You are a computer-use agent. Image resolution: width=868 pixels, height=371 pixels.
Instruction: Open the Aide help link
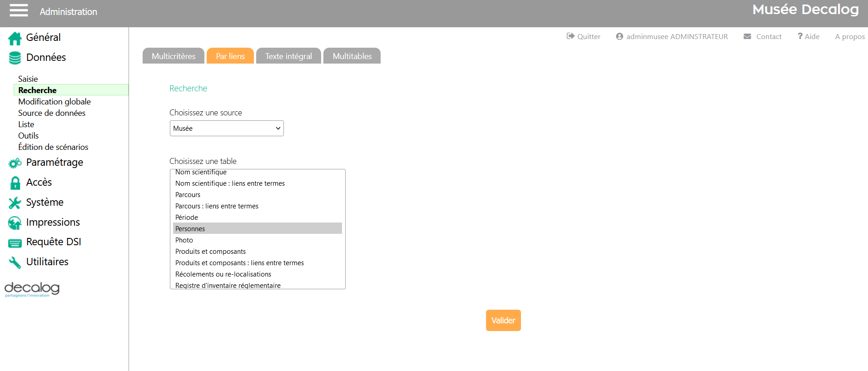tap(808, 37)
